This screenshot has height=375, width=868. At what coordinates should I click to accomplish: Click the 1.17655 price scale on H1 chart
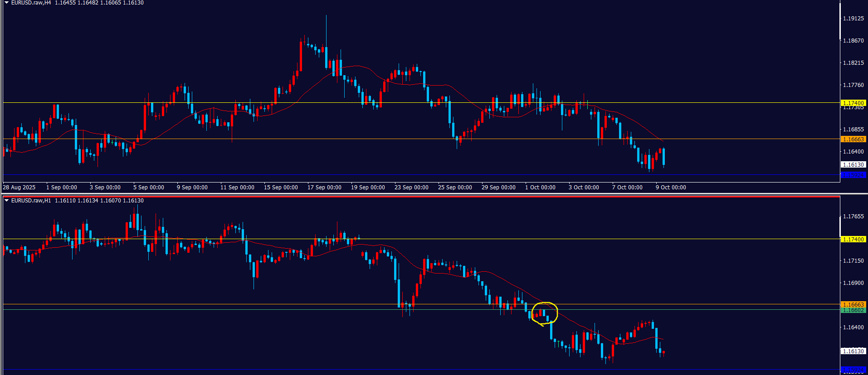[x=853, y=216]
